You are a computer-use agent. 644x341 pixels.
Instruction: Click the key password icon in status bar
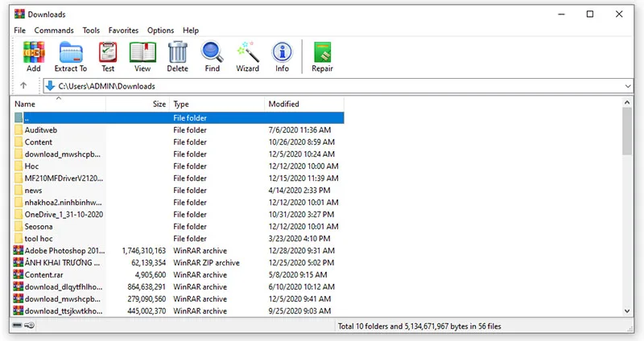[x=30, y=326]
